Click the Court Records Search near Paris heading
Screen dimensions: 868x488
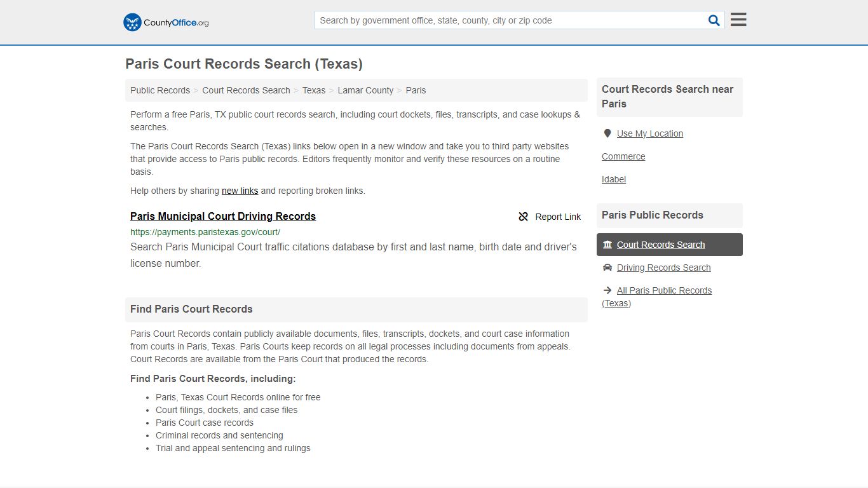click(x=668, y=97)
